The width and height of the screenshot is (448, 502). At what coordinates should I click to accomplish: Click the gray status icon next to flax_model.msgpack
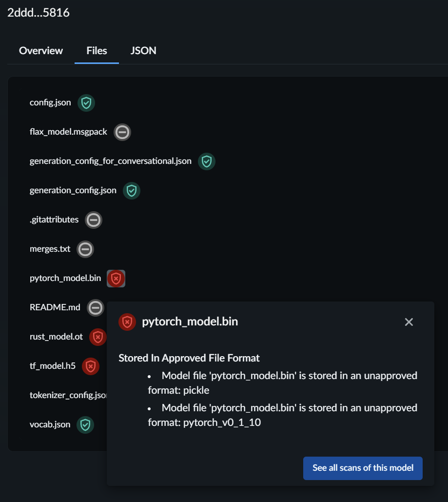coord(122,132)
